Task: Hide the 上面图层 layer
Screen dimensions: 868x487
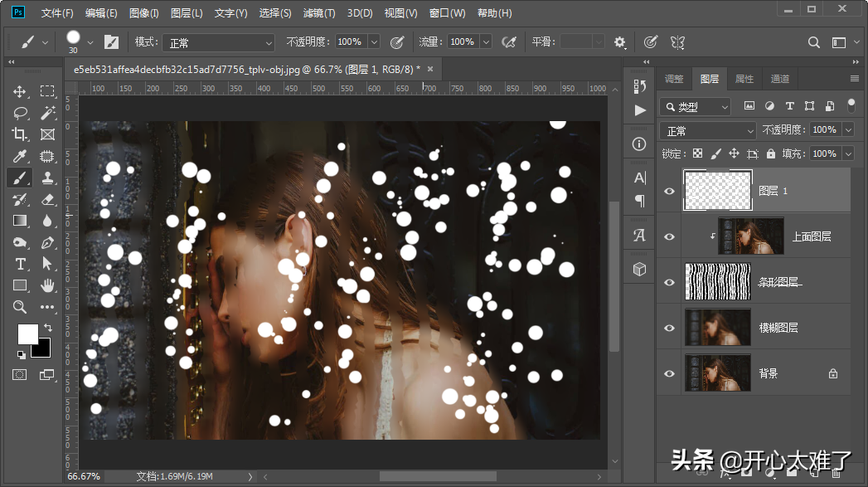Action: click(x=669, y=236)
